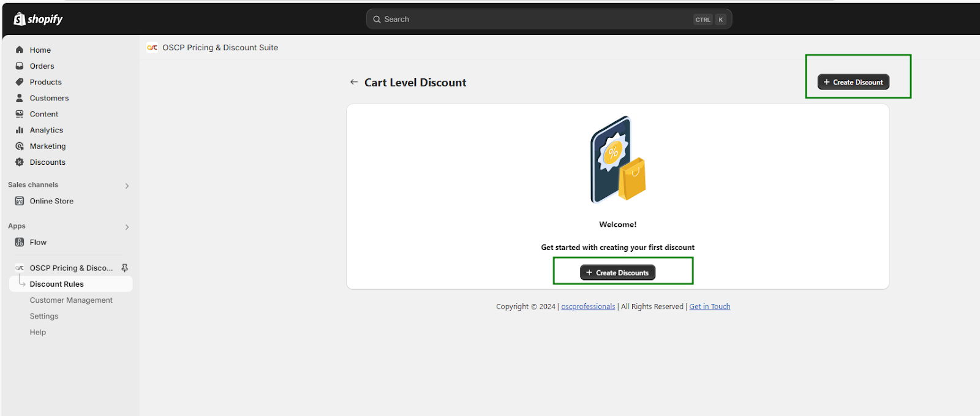Expand the Sales channels section chevron

pyautogui.click(x=127, y=186)
